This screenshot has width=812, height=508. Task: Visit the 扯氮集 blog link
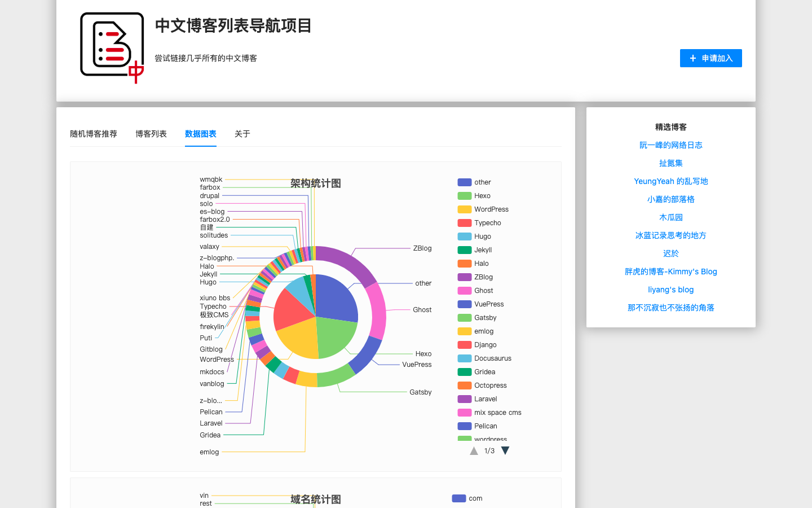coord(670,163)
